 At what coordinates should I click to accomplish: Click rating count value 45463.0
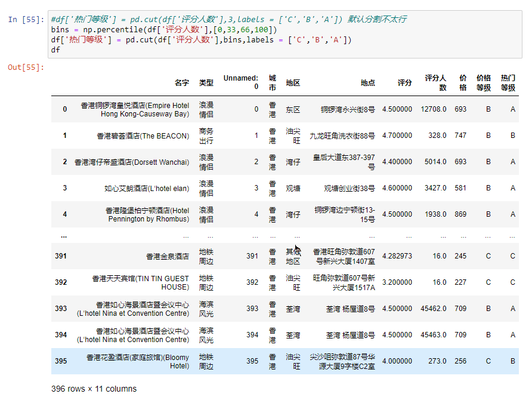[x=434, y=335]
